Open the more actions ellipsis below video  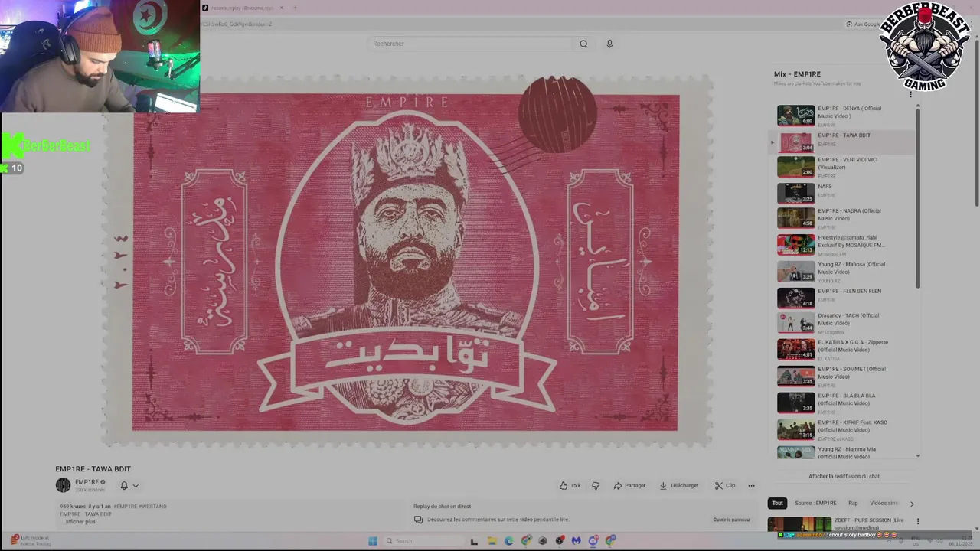click(751, 485)
